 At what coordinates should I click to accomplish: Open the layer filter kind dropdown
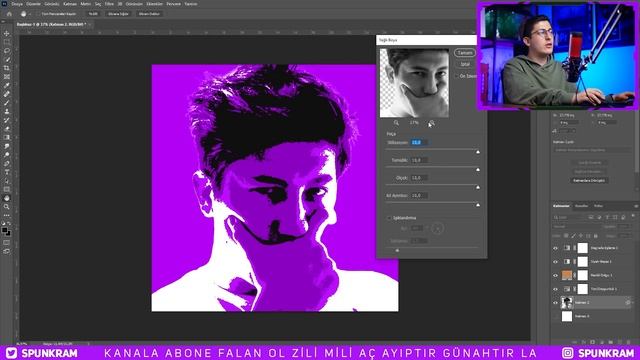(569, 218)
